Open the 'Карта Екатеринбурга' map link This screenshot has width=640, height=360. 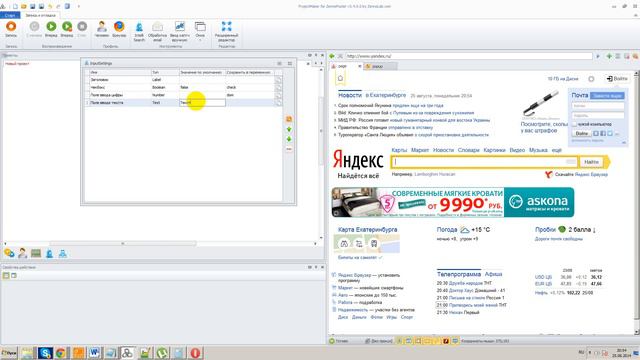(x=367, y=230)
